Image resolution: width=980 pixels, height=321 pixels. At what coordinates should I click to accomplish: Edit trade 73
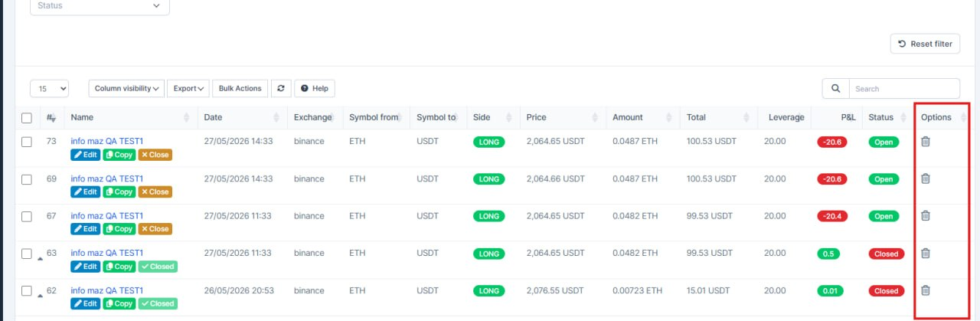(x=86, y=155)
